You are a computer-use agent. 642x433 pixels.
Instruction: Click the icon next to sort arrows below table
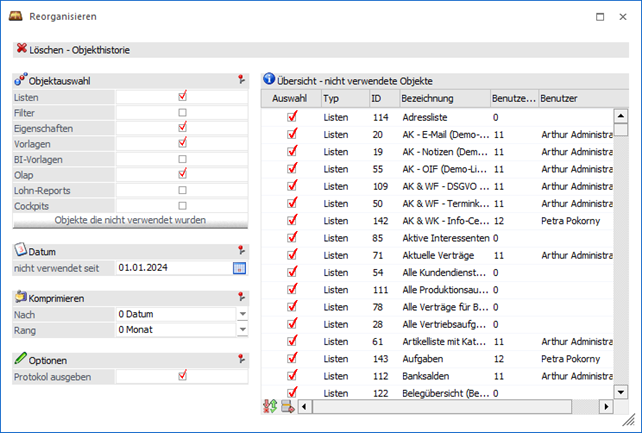coord(288,406)
